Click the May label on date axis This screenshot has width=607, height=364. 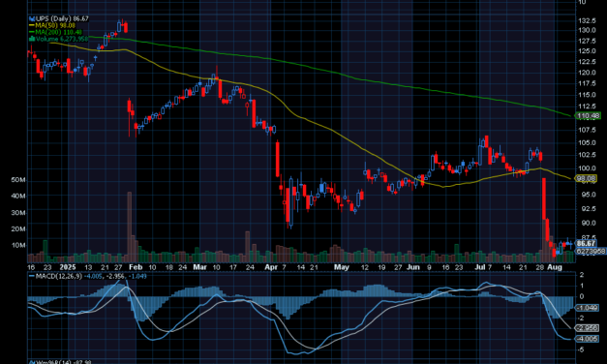tap(342, 267)
